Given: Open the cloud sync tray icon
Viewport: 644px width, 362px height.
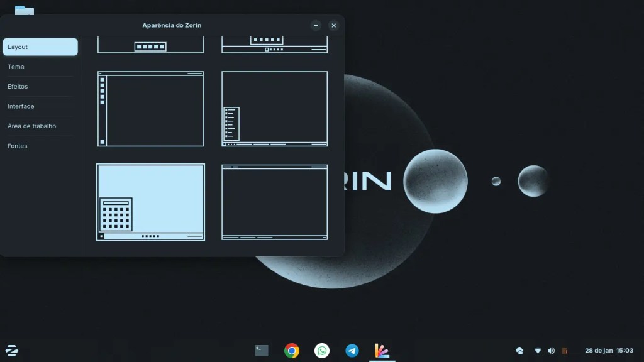Looking at the screenshot, I should 520,351.
